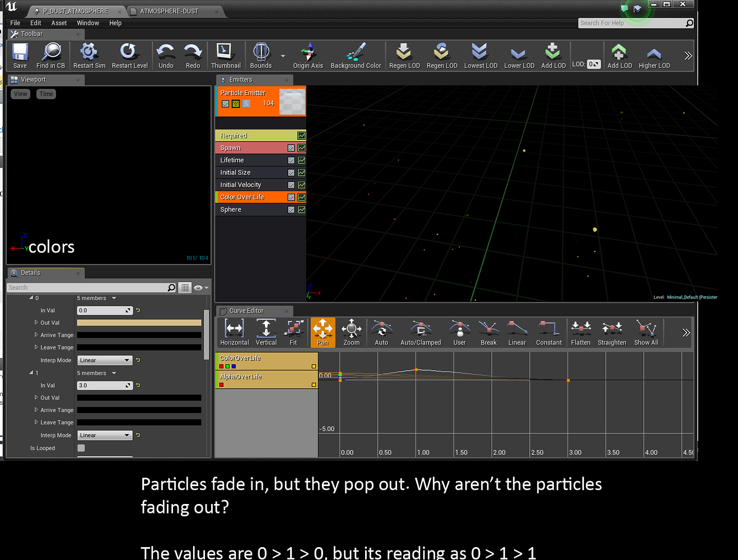Restart the simulation with Restart Sim

pos(89,55)
